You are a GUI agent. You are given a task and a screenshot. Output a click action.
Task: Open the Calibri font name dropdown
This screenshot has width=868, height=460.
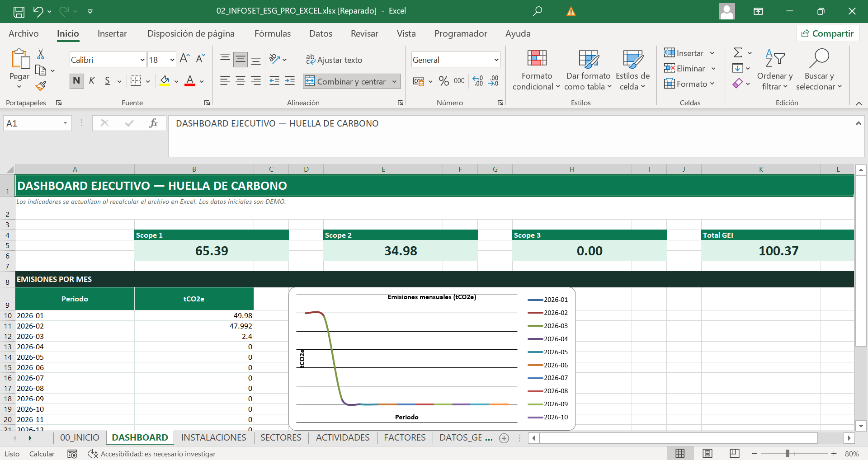(142, 60)
